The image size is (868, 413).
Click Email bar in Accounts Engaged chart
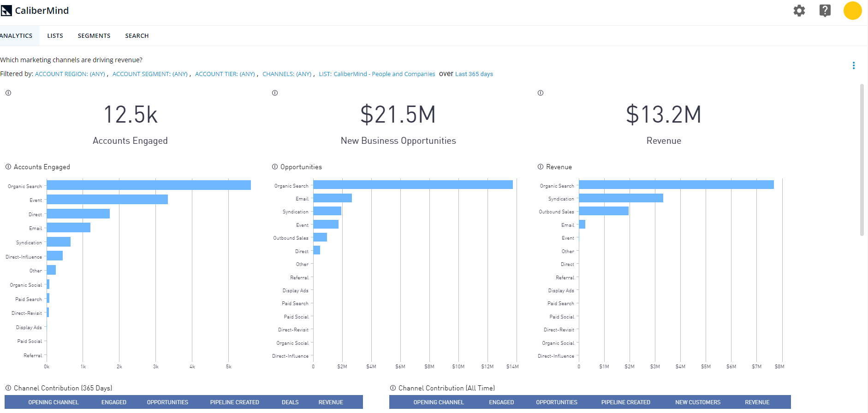pyautogui.click(x=69, y=228)
